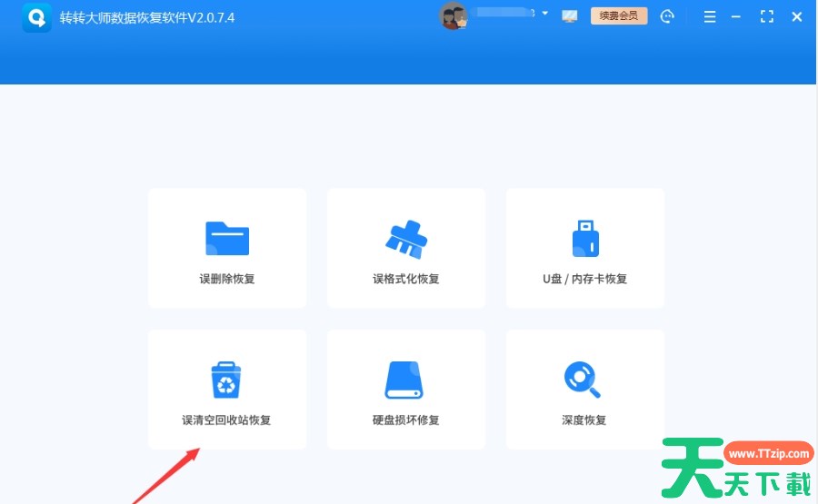Click the 深度恢复 text label

pos(584,420)
